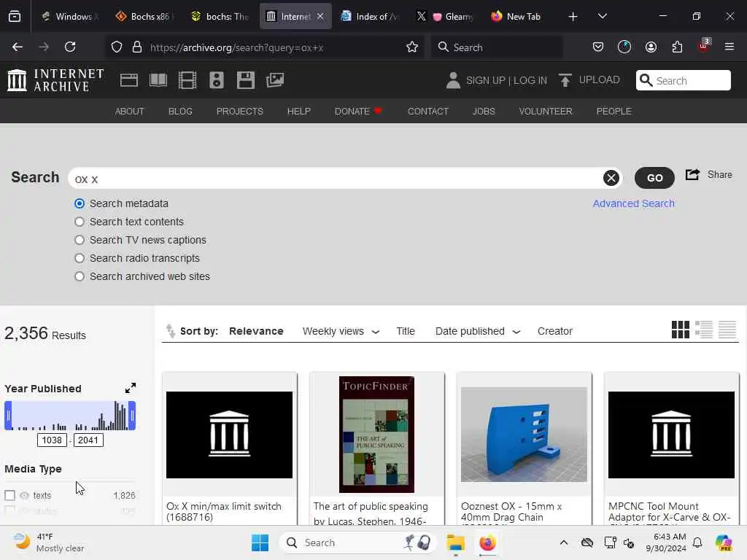The height and width of the screenshot is (560, 747).
Task: Click start year 1038 field
Action: pyautogui.click(x=52, y=440)
